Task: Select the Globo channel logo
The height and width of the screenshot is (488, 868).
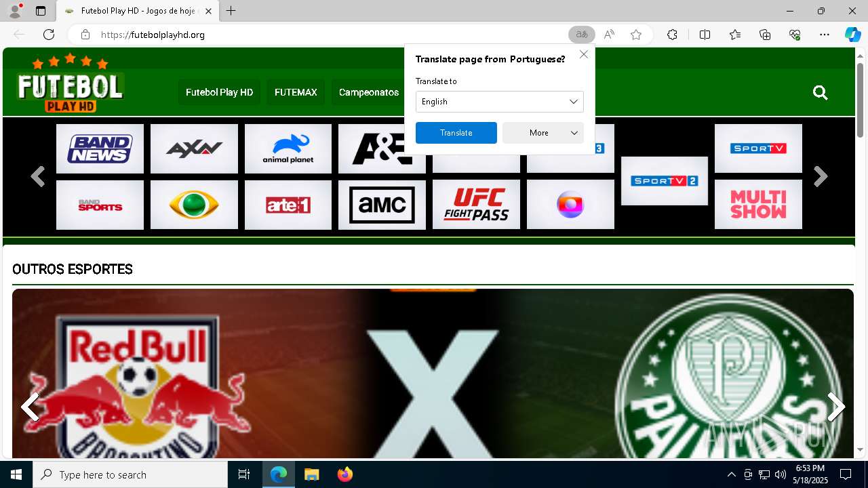Action: pos(570,205)
